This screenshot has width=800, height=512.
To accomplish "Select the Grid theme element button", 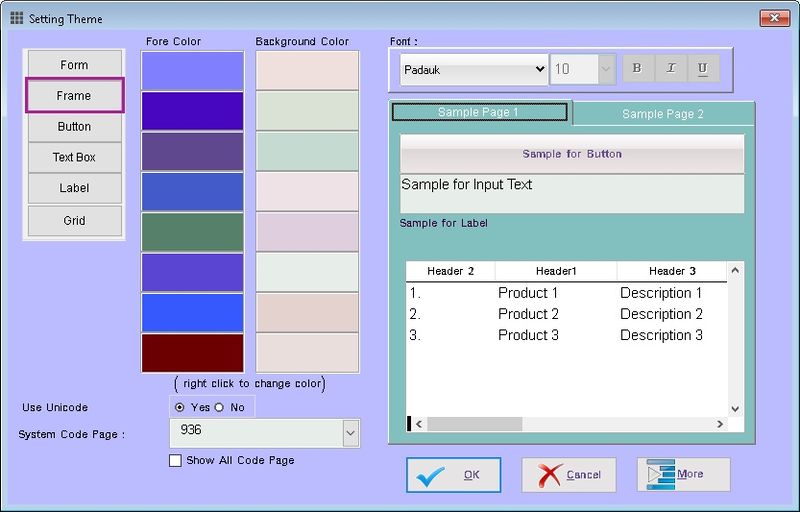I will tap(74, 221).
